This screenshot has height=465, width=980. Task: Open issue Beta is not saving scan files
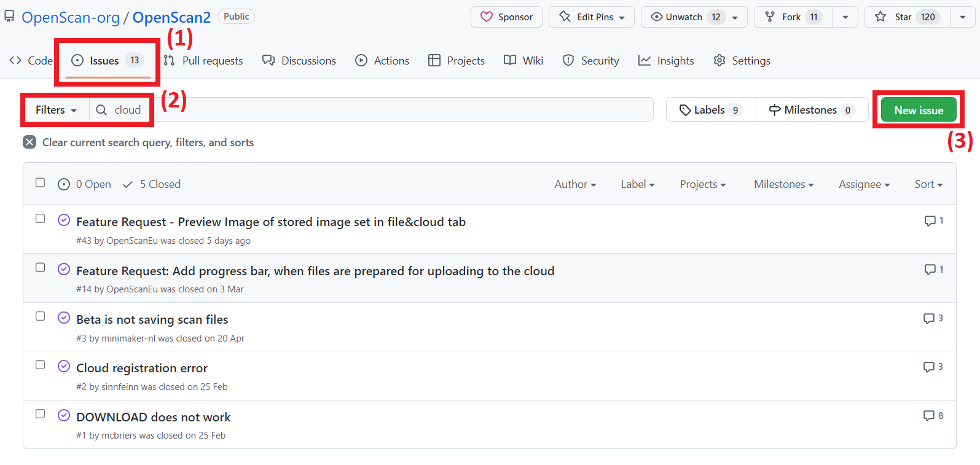152,319
